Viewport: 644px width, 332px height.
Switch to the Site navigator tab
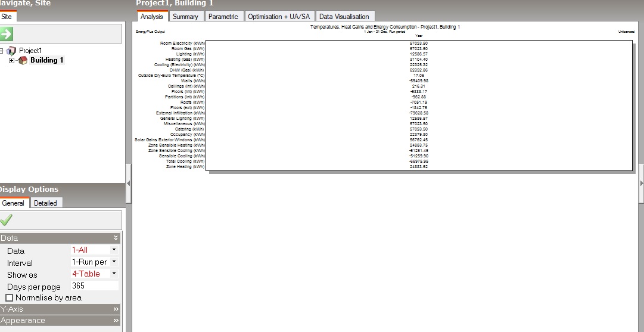(x=7, y=17)
